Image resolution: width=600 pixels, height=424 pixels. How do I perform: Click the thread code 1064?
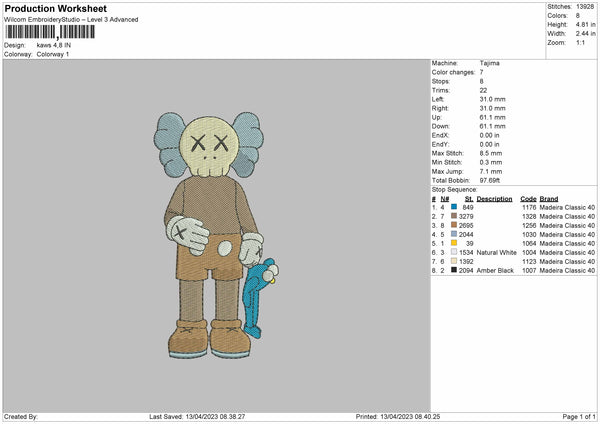point(529,243)
